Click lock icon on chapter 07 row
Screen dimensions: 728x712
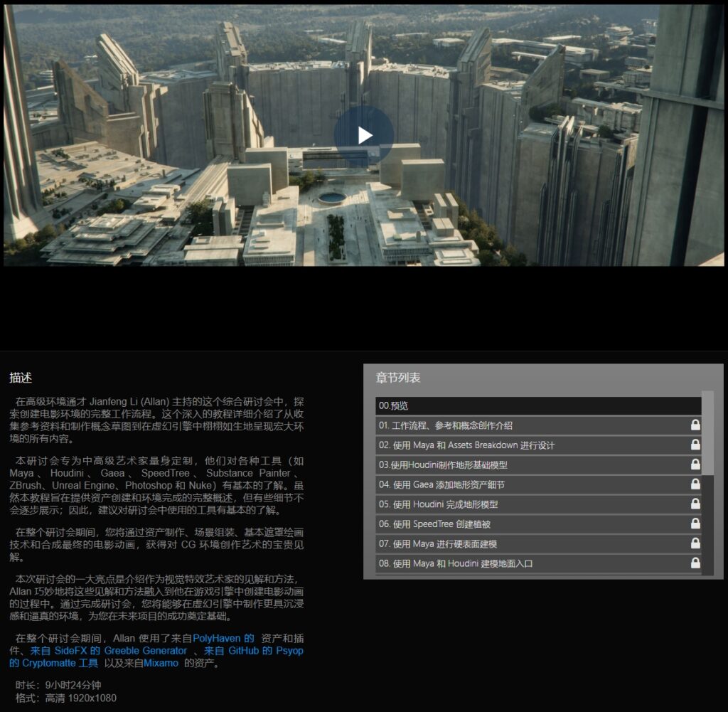[695, 543]
